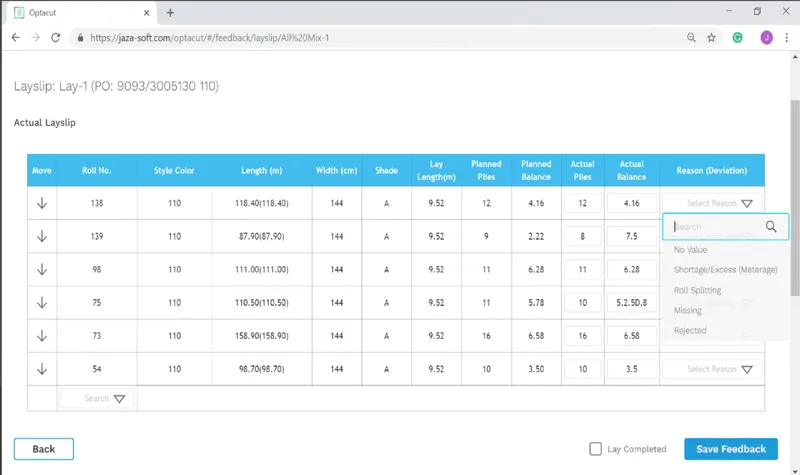This screenshot has width=800, height=475.
Task: Edit Actual Plies field for roll 138
Action: 583,203
